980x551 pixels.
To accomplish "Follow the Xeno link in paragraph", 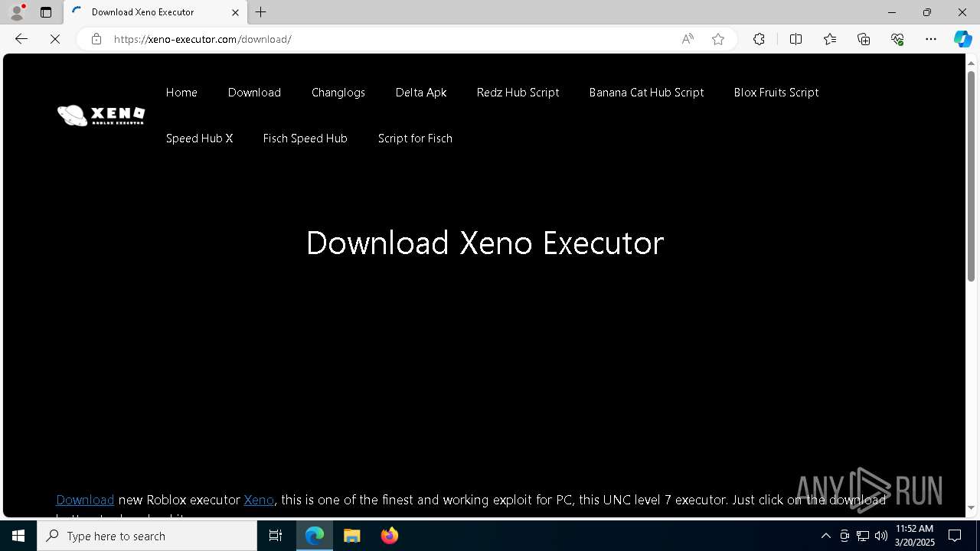I will point(259,500).
